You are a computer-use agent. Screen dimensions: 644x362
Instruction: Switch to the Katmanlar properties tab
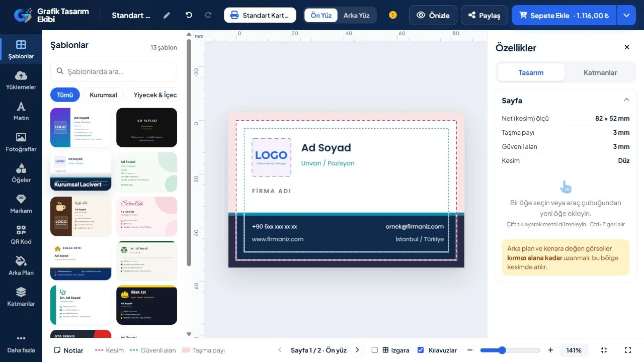pos(600,72)
